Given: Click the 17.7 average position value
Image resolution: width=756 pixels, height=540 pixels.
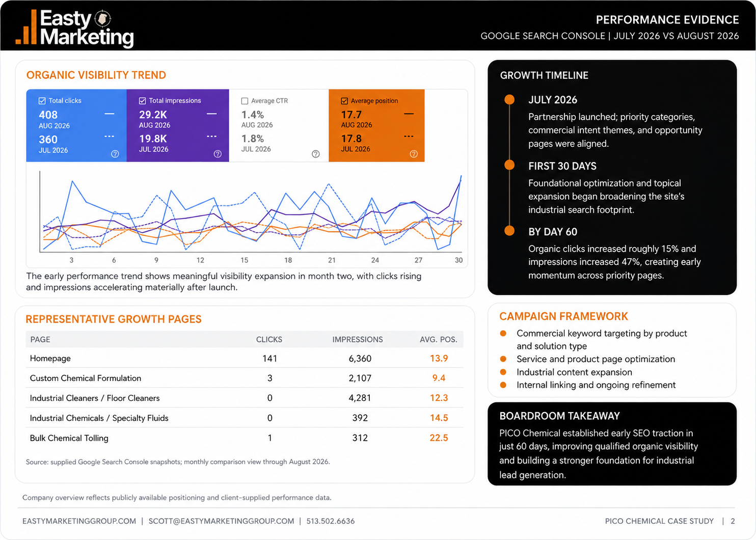Looking at the screenshot, I should click(x=352, y=115).
